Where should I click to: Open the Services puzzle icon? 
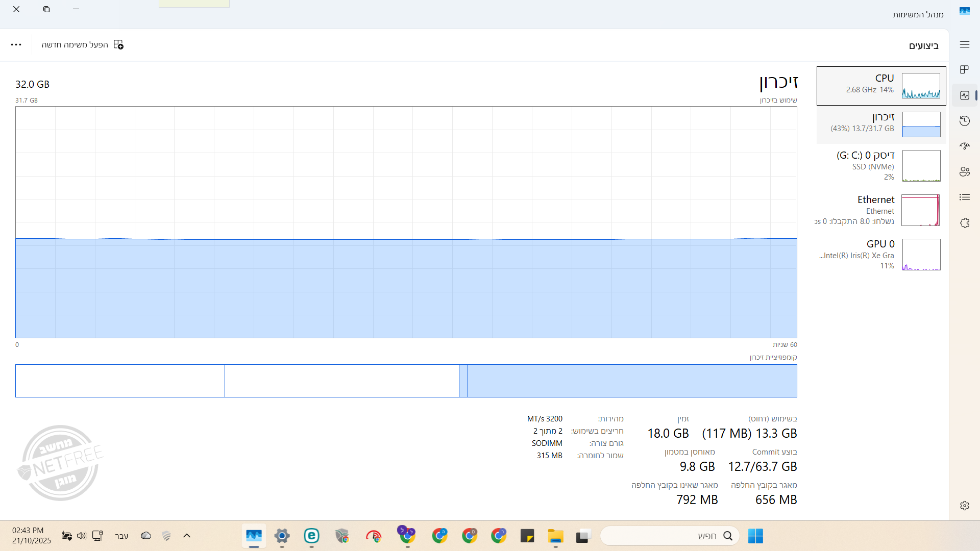click(x=964, y=223)
